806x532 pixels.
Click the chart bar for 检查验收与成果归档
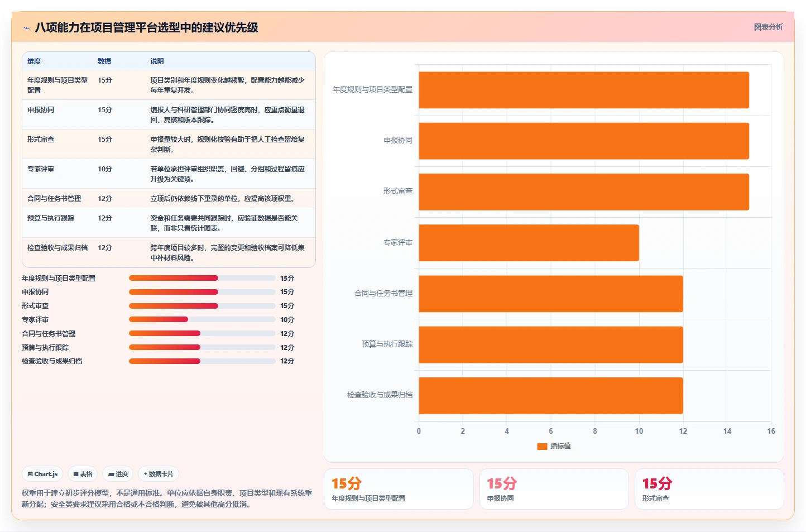pyautogui.click(x=551, y=395)
